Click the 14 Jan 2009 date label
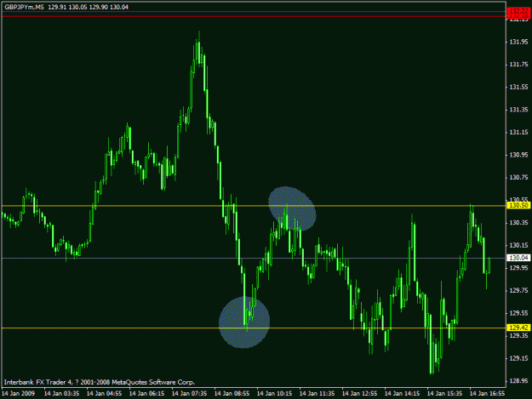Viewport: 532px width, 399px height. tap(19, 394)
